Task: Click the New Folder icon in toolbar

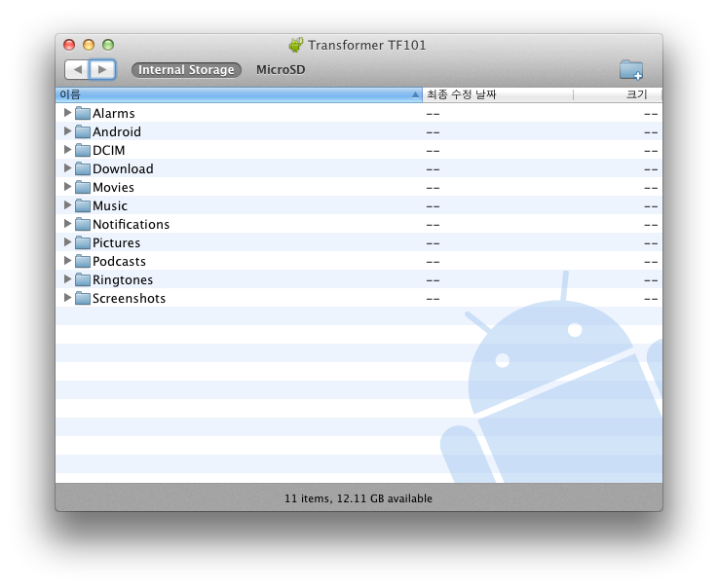Action: click(x=631, y=69)
